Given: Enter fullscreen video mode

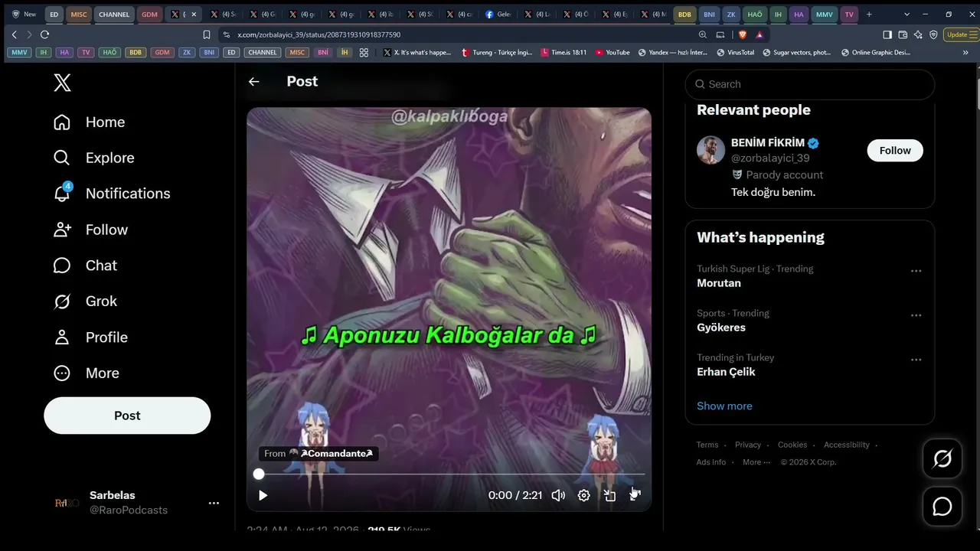Looking at the screenshot, I should 635,495.
